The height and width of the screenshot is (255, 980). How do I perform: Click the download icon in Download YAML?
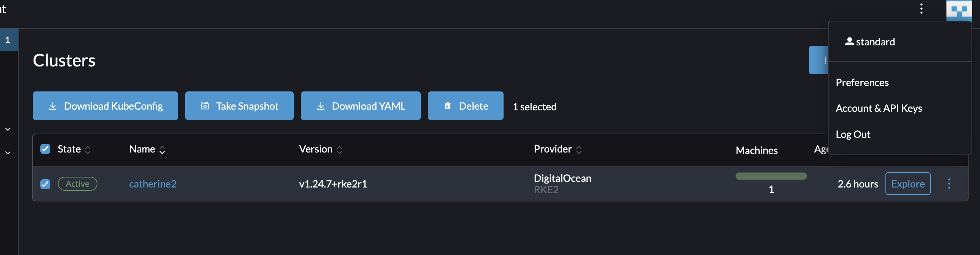pyautogui.click(x=321, y=105)
